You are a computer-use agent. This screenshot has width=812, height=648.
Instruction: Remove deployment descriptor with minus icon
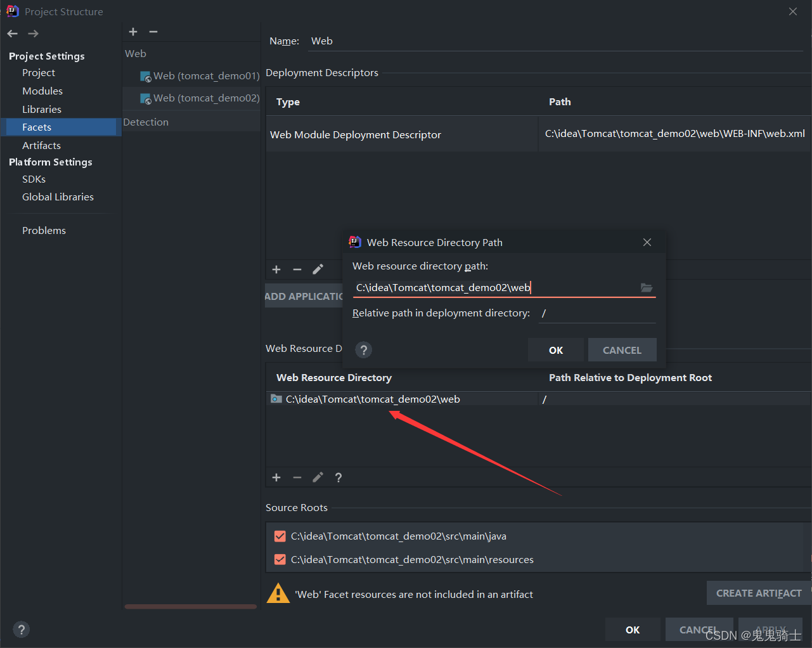click(297, 269)
